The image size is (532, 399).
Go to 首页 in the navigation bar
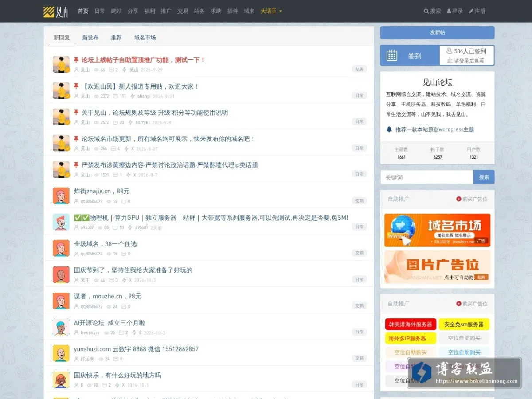(83, 11)
